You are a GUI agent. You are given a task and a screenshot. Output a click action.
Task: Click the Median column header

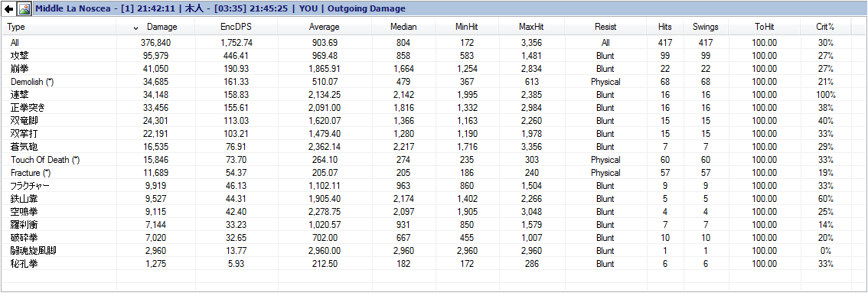(x=403, y=27)
